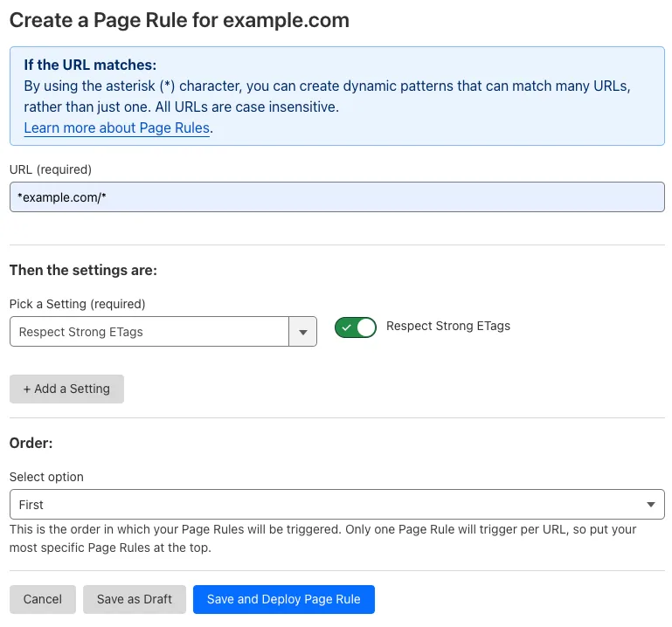Click Save as Draft
The image size is (672, 627).
point(135,599)
